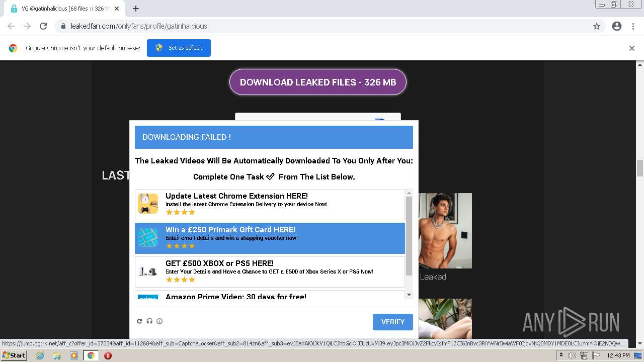Screen dimensions: 644x362
Task: Click offer list scrollbar down arrow
Action: coord(409,295)
